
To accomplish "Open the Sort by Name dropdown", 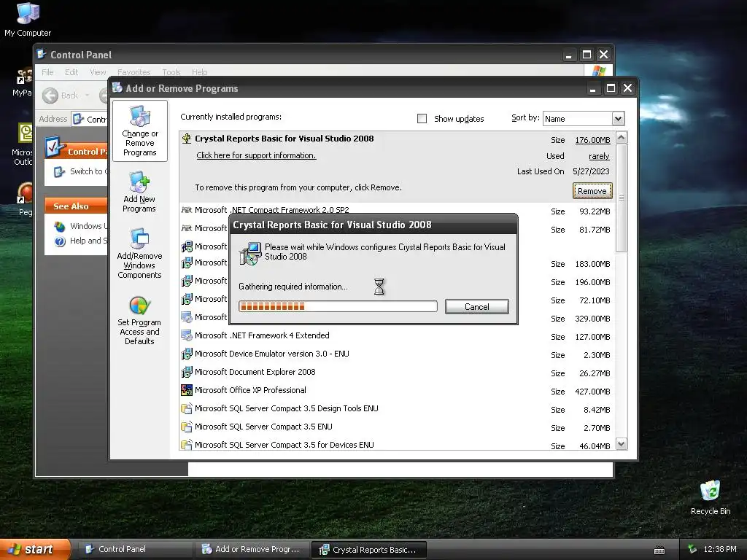I will click(x=618, y=119).
